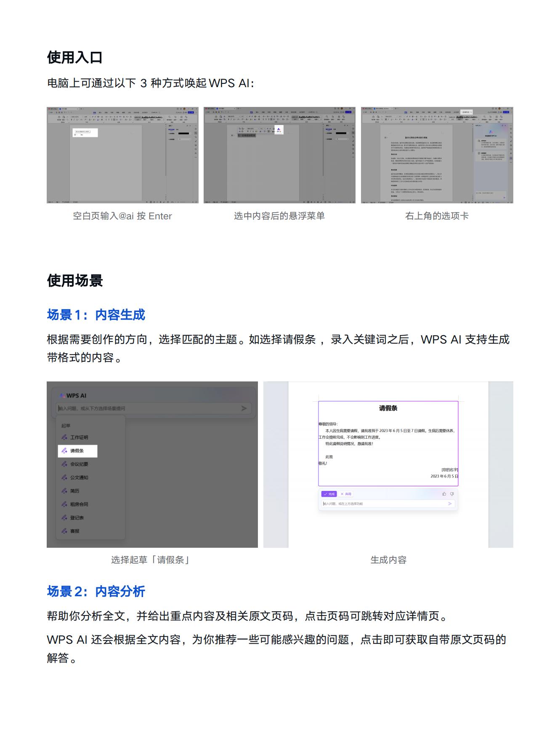
Task: Choose the highlighted 请假条 draft option
Action: click(x=77, y=451)
